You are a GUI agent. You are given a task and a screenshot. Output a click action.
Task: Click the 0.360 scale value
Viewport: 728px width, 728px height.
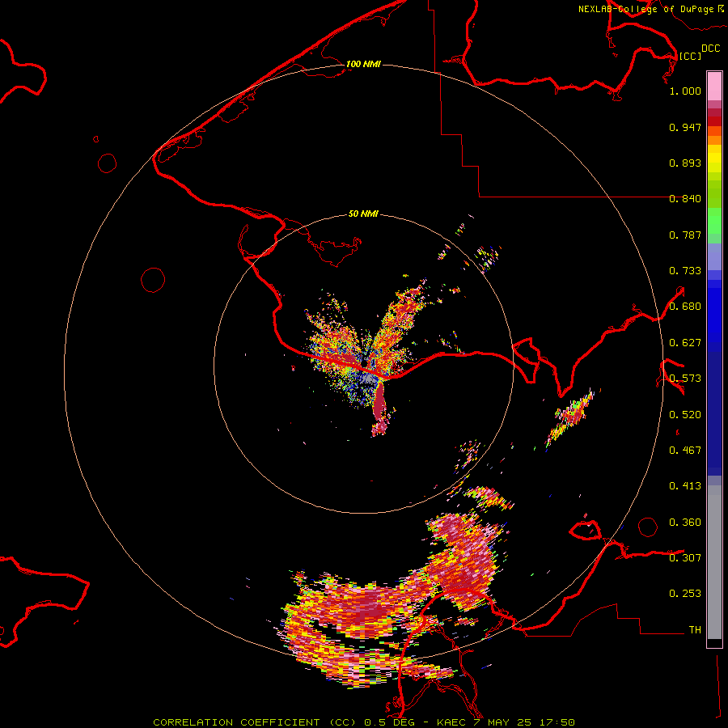(x=685, y=523)
